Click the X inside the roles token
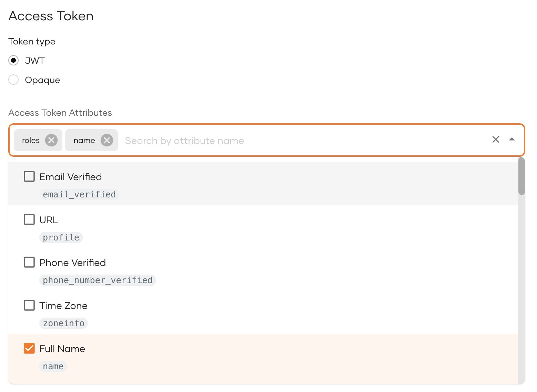Viewport: 537px width, 392px height. click(52, 140)
